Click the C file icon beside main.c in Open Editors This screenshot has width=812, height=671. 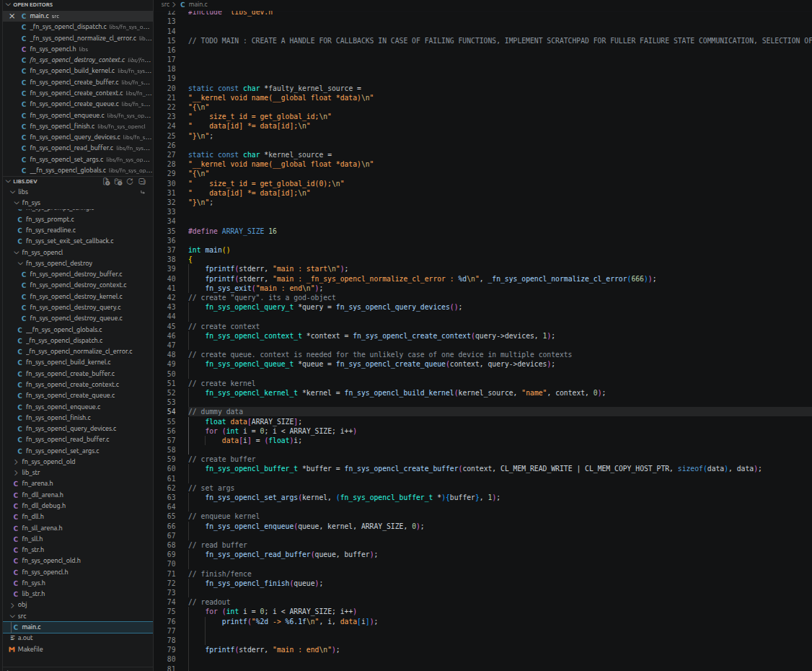coord(24,16)
